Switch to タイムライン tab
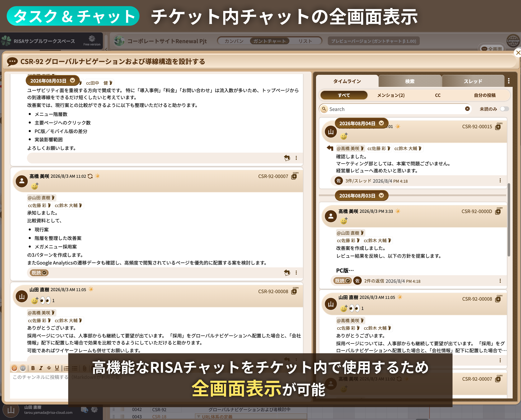 pos(347,81)
